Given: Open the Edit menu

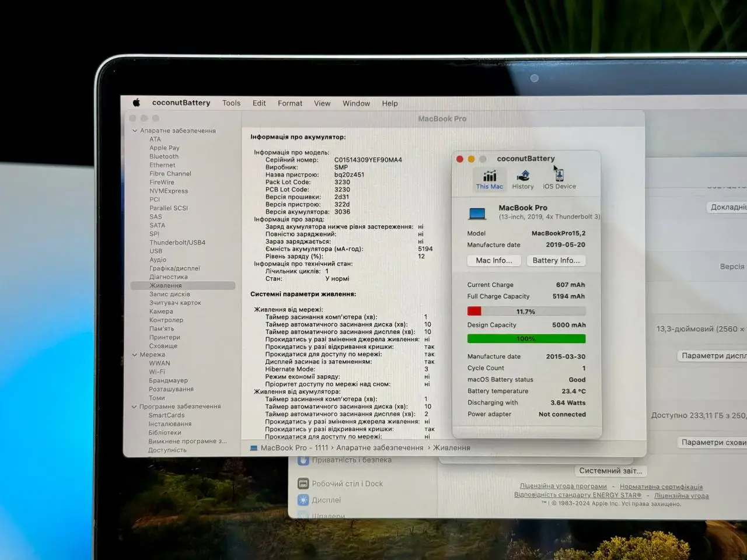Looking at the screenshot, I should pos(259,103).
